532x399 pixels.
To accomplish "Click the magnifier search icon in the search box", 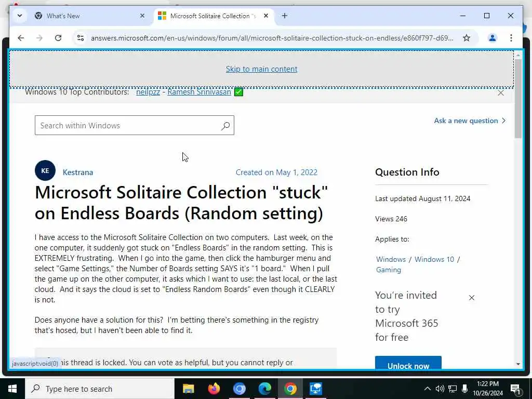I will click(x=225, y=126).
